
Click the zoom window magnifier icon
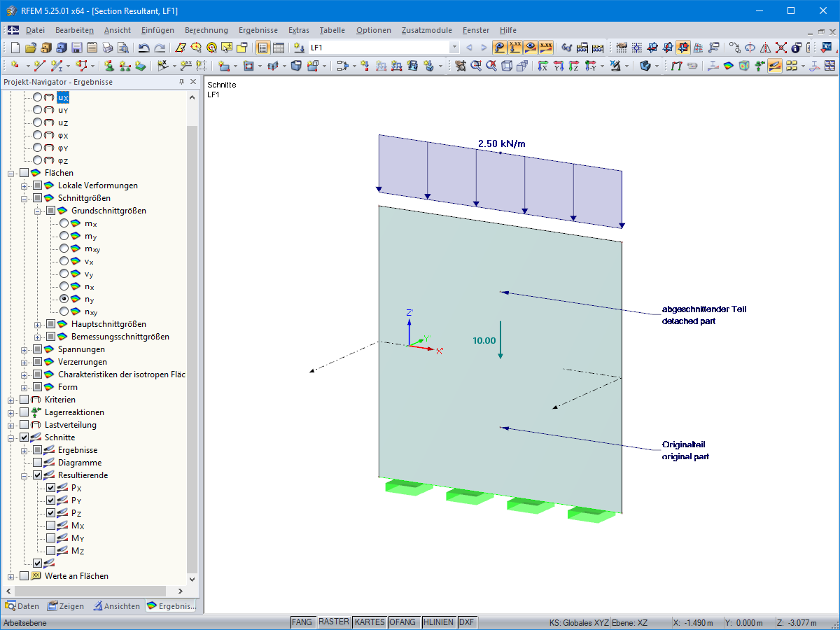(475, 66)
